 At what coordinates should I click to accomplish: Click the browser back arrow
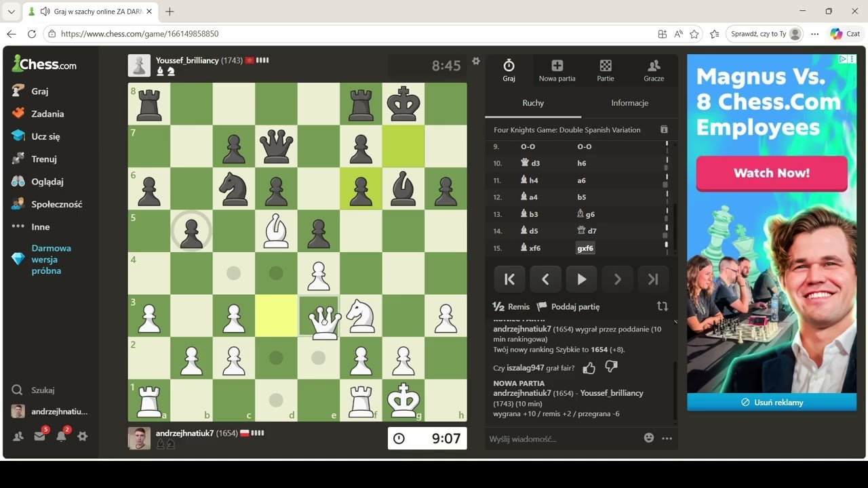[x=12, y=34]
